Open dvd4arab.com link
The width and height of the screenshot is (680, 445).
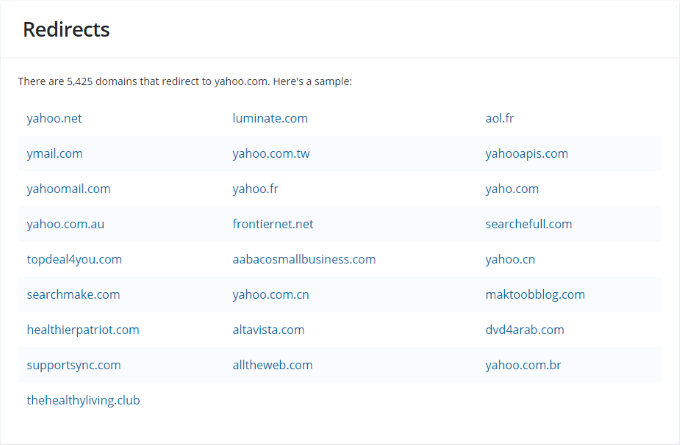[525, 329]
